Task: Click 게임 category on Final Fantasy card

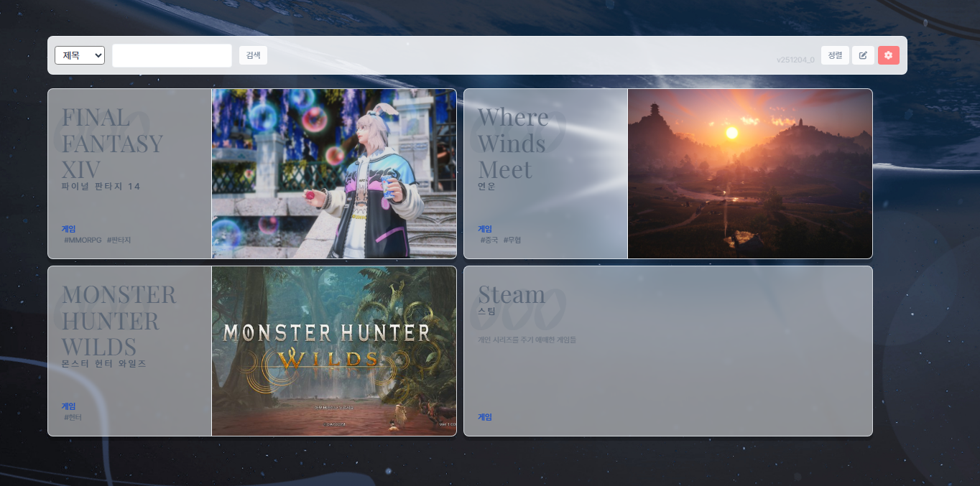Action: tap(69, 229)
